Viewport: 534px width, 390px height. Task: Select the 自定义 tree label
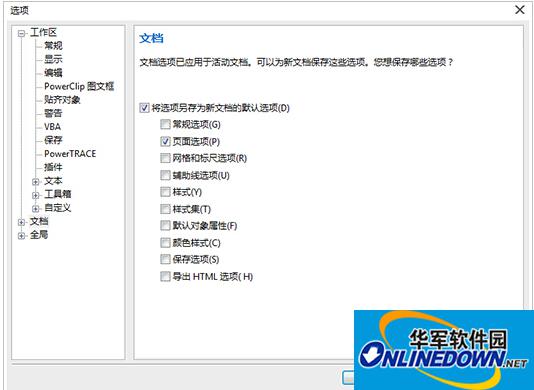click(x=58, y=207)
